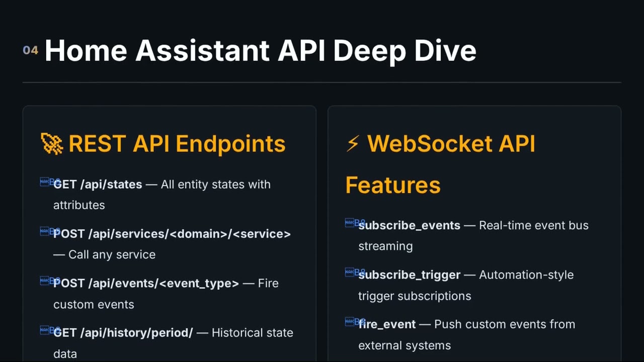Click the lightning bolt icon beside WebSocket API
644x362 pixels.
coord(353,144)
